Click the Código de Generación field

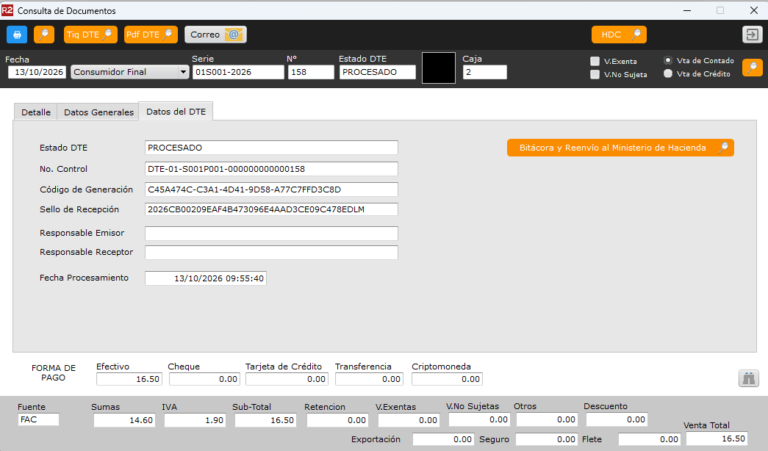(x=271, y=190)
